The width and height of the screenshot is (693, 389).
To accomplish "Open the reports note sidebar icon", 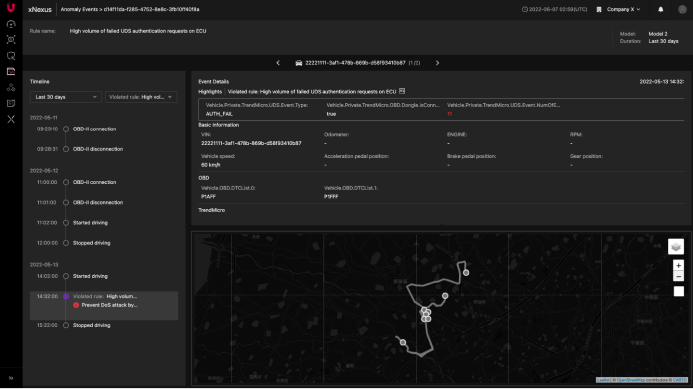I will (11, 103).
